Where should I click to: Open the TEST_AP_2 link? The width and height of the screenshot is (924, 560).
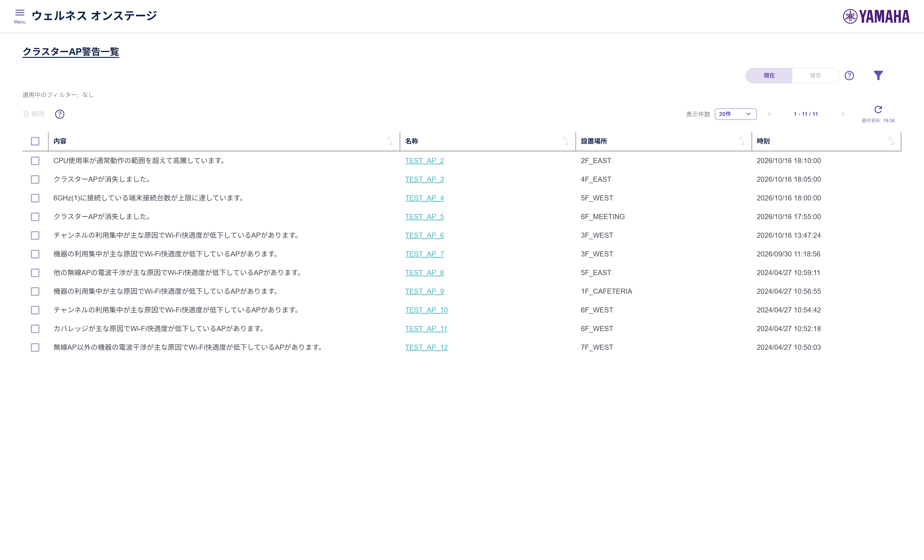click(x=424, y=161)
